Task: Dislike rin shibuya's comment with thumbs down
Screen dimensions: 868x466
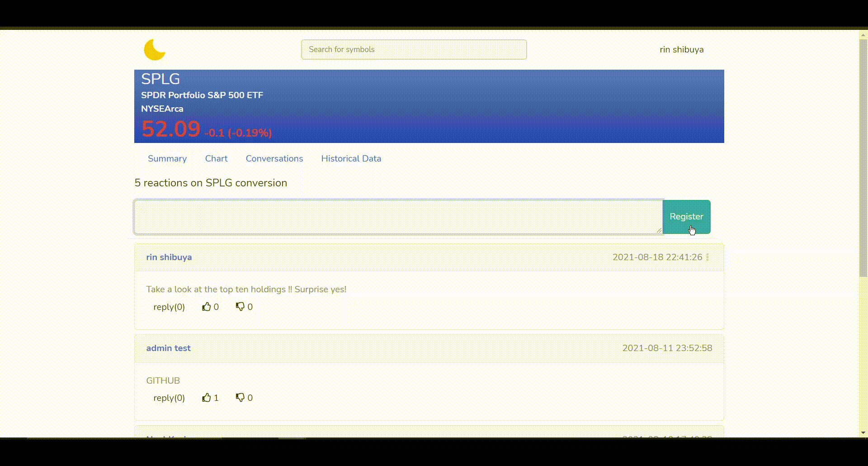Action: point(240,307)
